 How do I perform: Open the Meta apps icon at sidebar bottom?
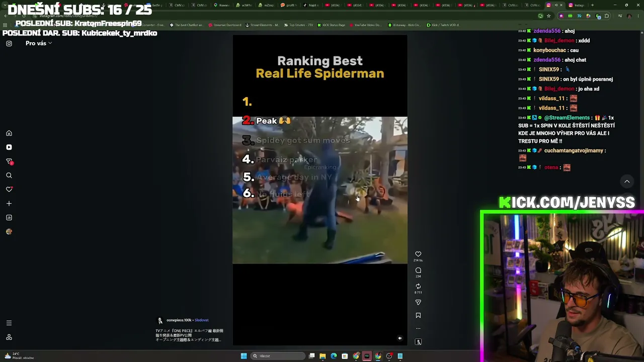(x=9, y=337)
